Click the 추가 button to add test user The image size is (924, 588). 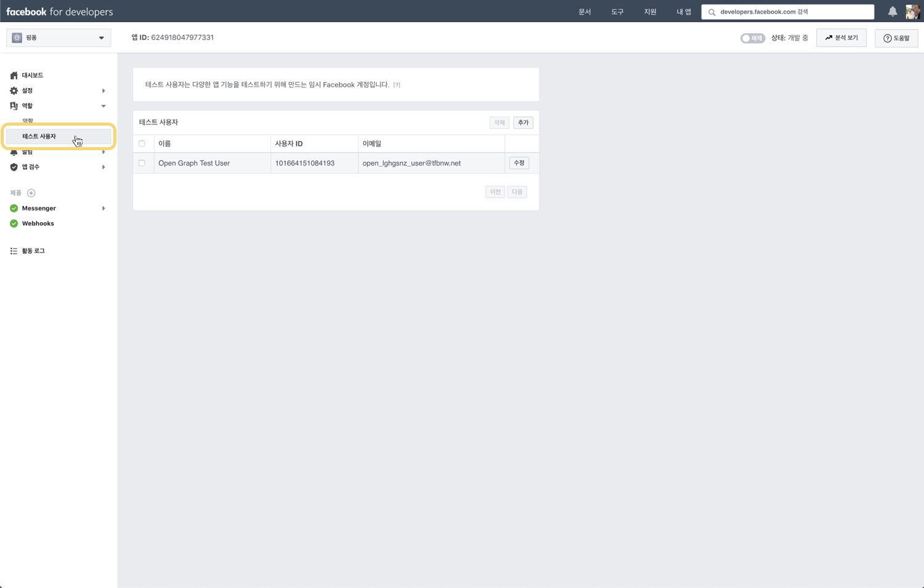[523, 123]
